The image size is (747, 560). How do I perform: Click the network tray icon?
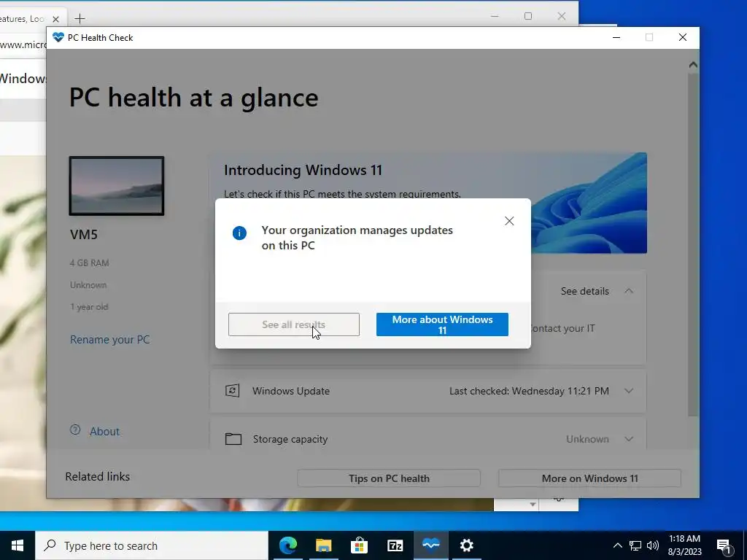point(635,545)
